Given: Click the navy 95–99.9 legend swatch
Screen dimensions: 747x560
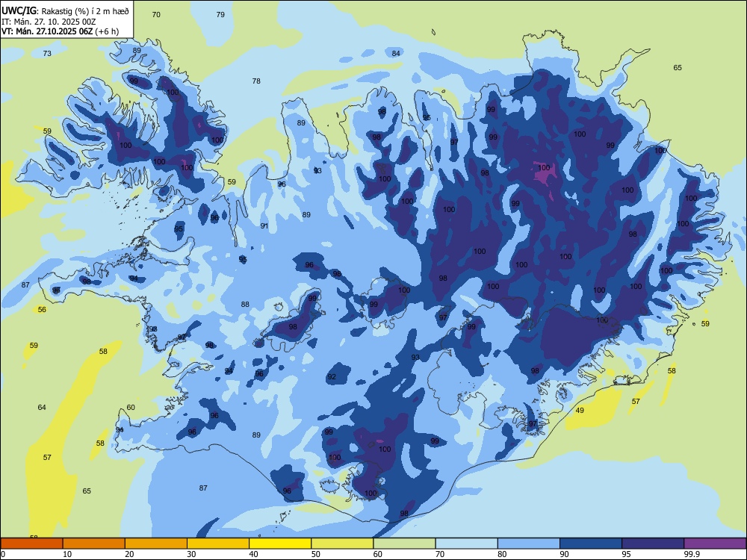Looking at the screenshot, I should [x=653, y=544].
